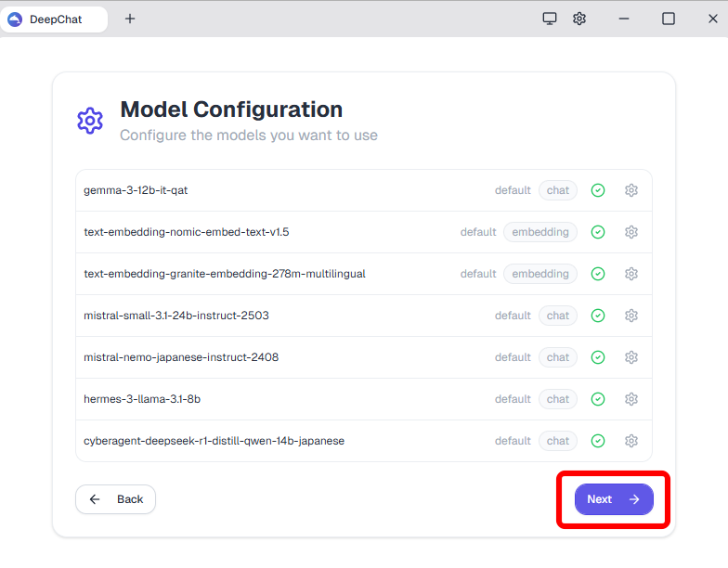
Task: Open settings for gemma-3-12b-it-qat model
Action: tap(631, 190)
